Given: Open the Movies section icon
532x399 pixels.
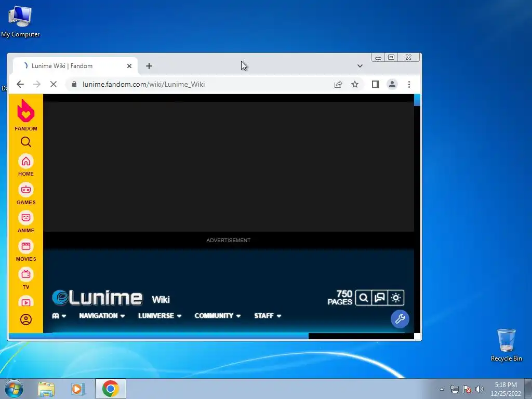Looking at the screenshot, I should (x=26, y=246).
